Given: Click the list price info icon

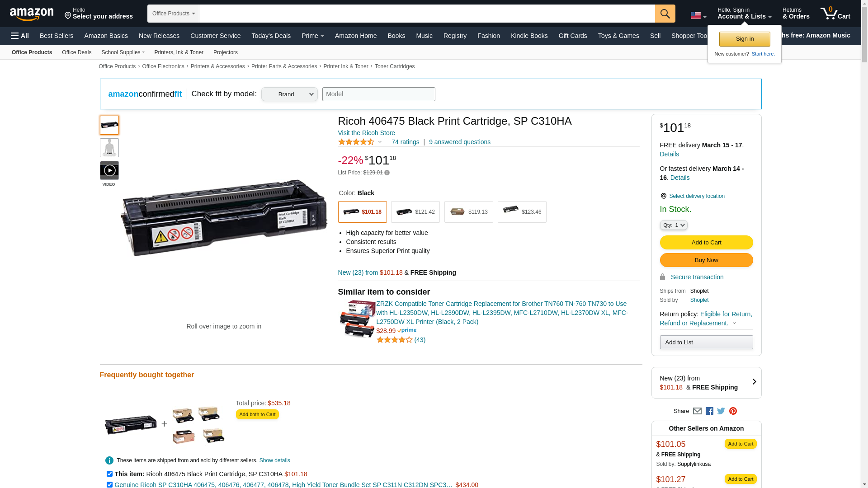Looking at the screenshot, I should 387,173.
